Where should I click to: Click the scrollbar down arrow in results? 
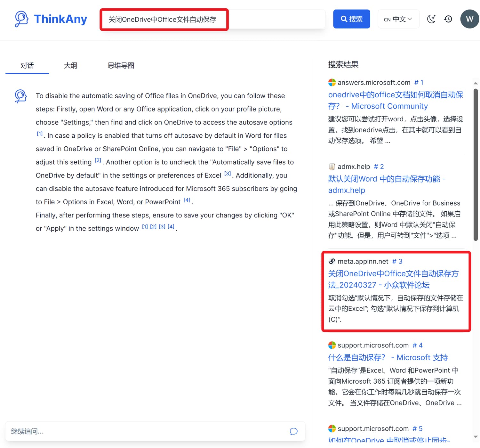pos(476,437)
